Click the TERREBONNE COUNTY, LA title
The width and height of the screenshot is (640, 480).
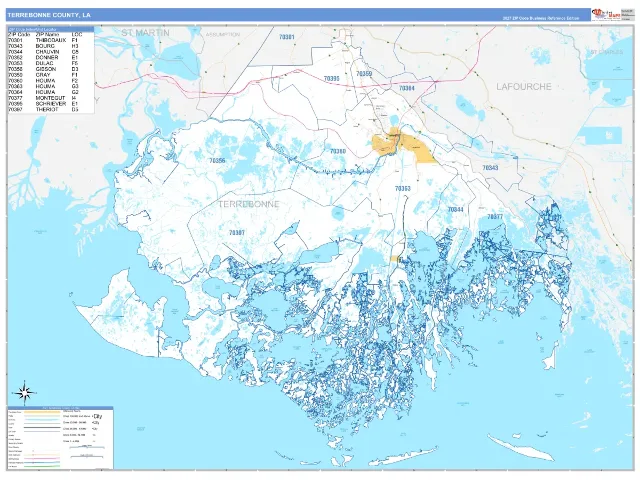pos(49,15)
